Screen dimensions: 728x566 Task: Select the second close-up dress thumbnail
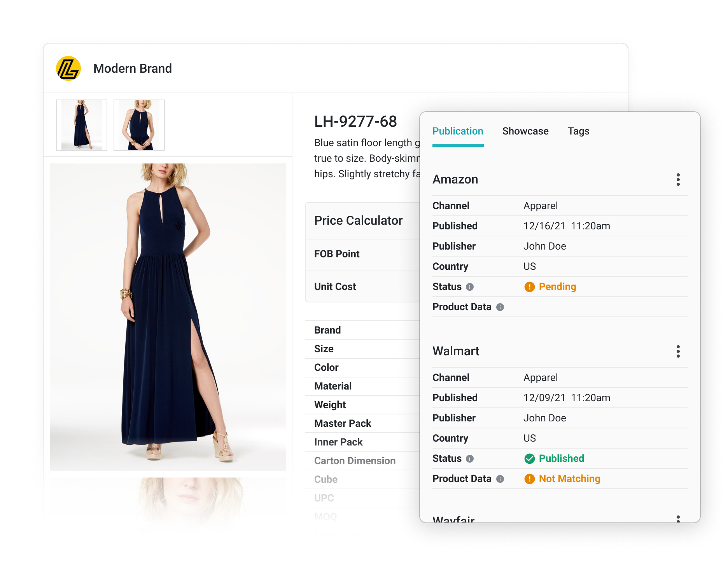(x=139, y=125)
